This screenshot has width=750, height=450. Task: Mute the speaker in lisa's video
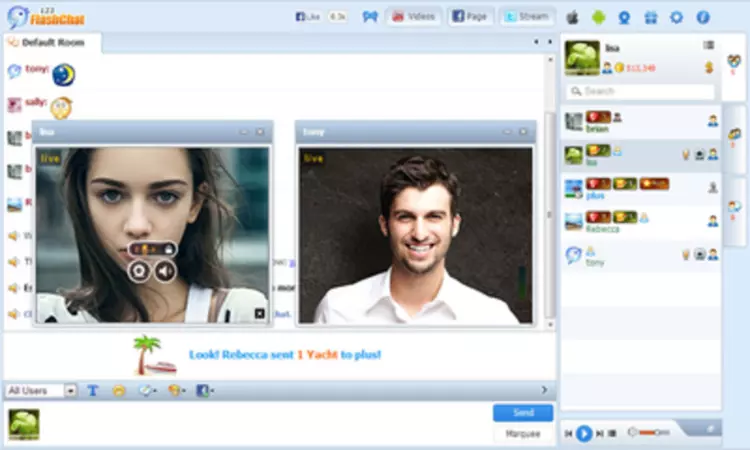pyautogui.click(x=165, y=272)
